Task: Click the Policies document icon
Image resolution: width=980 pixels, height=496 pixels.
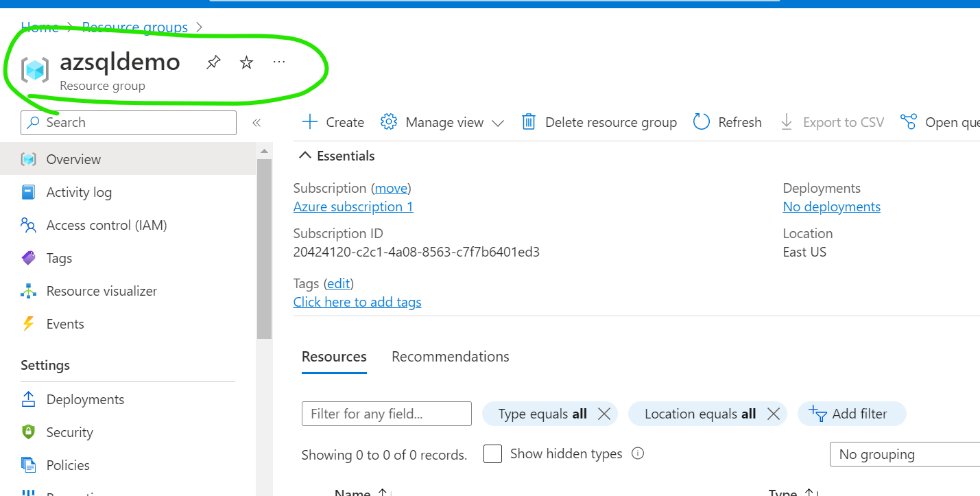Action: tap(28, 465)
